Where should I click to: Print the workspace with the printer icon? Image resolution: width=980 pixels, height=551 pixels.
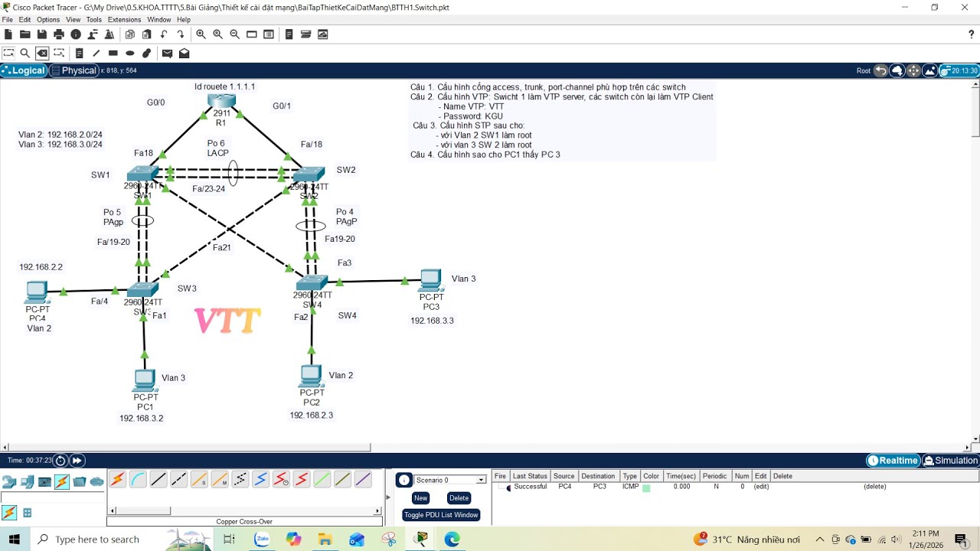pos(59,34)
